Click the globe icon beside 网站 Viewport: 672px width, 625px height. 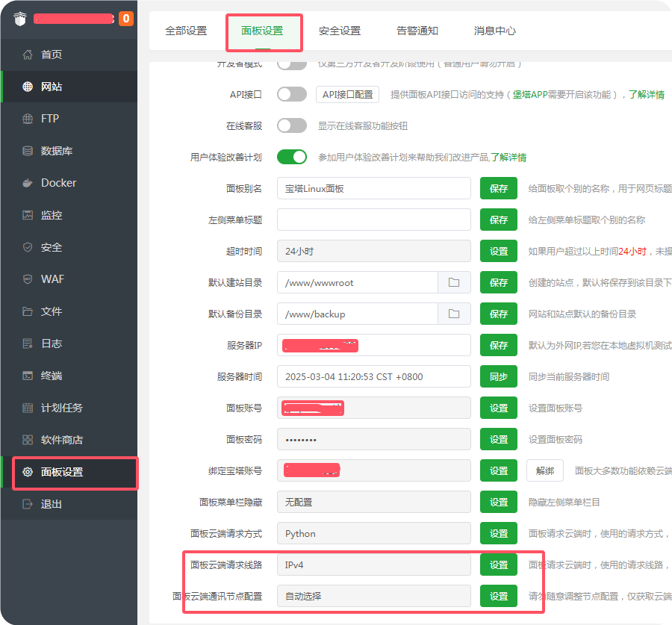pyautogui.click(x=28, y=87)
